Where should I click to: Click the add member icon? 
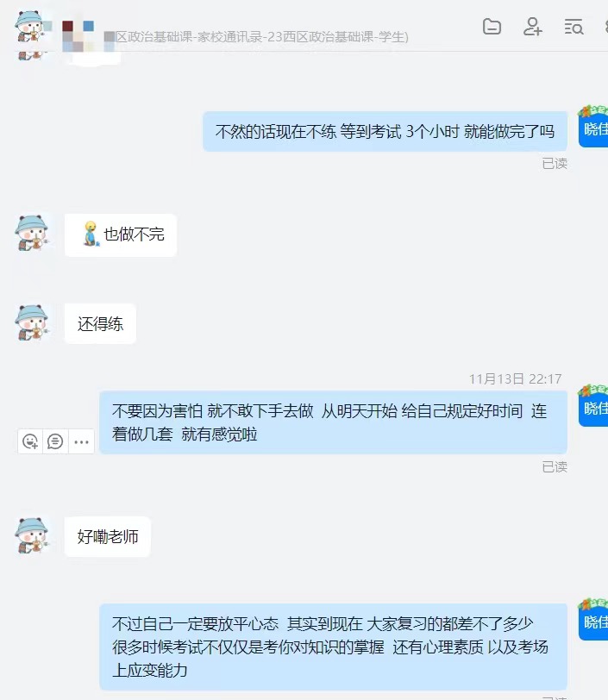click(x=532, y=27)
